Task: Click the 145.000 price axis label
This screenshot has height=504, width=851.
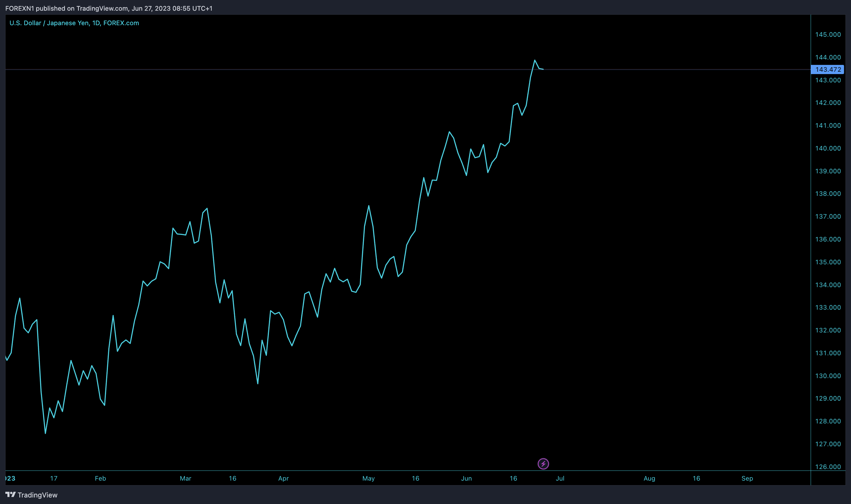Action: pyautogui.click(x=828, y=34)
